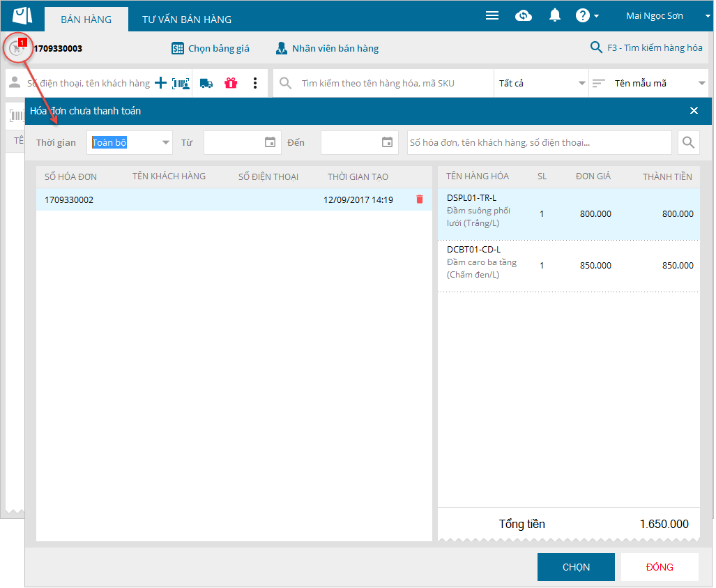Switch to BÁN HÀNG tab

[86, 20]
